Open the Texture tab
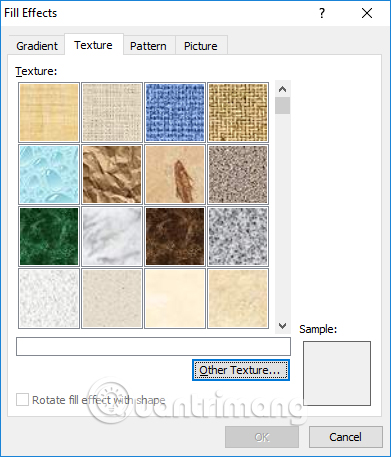The height and width of the screenshot is (457, 391). click(93, 45)
